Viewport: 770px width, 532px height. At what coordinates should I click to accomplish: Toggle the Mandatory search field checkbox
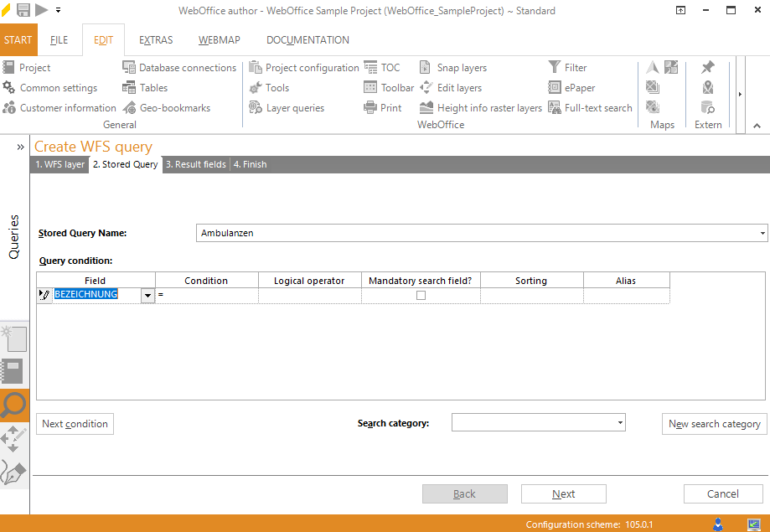[x=420, y=294]
